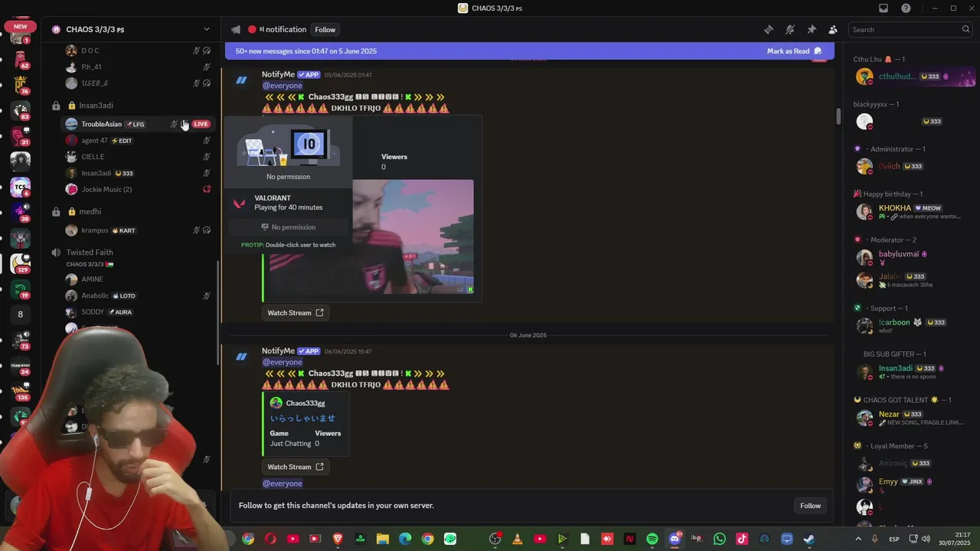Image resolution: width=980 pixels, height=551 pixels.
Task: Open the server with 129 badge in sidebar
Action: click(21, 263)
